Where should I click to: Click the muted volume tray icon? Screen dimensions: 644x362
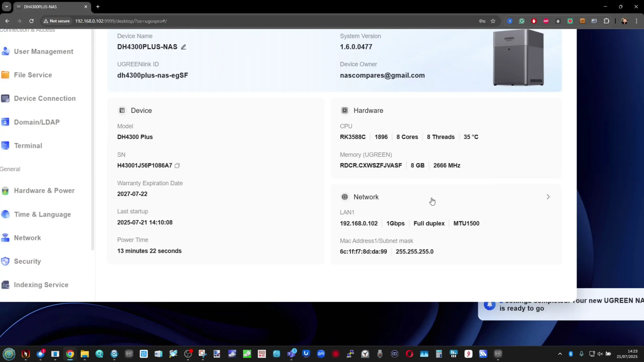600,354
